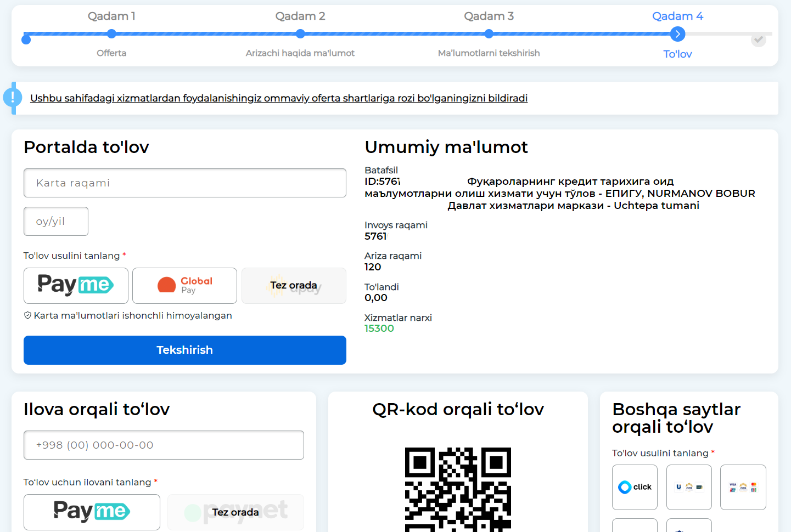Click the To'landi value 0,00

point(376,298)
